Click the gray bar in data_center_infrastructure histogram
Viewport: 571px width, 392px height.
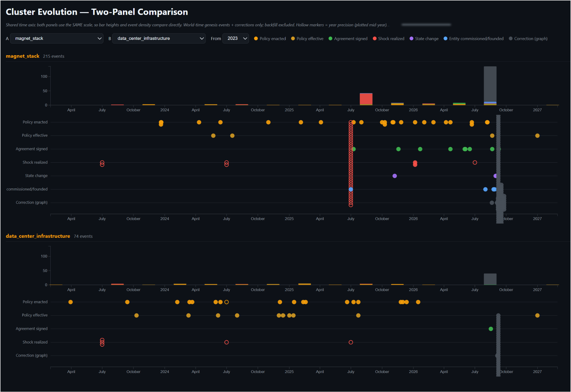(x=490, y=279)
